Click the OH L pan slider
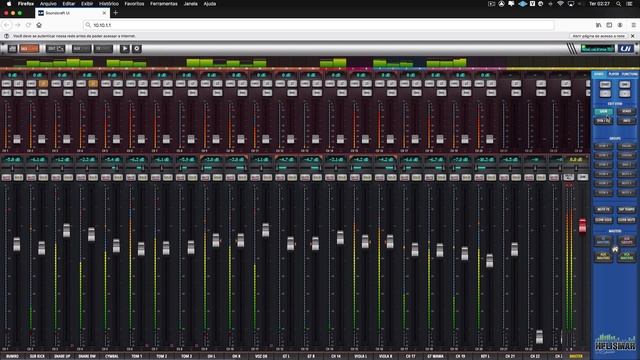This screenshot has width=640, height=360. 211,168
